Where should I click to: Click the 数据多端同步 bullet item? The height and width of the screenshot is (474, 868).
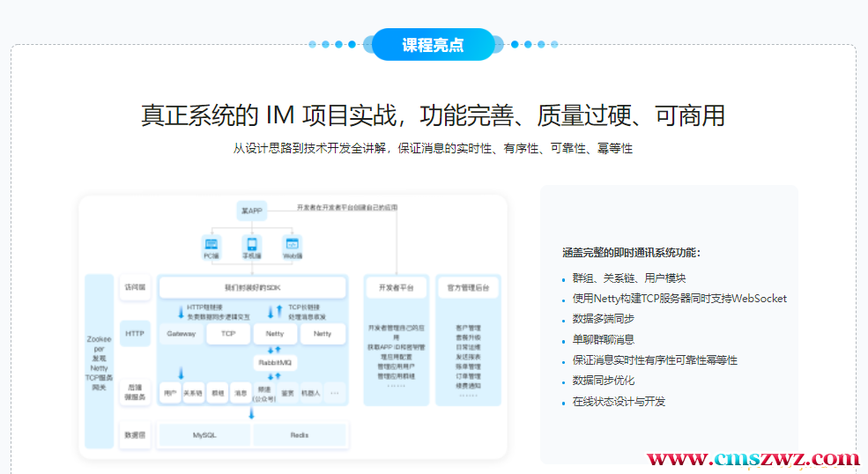tap(604, 319)
